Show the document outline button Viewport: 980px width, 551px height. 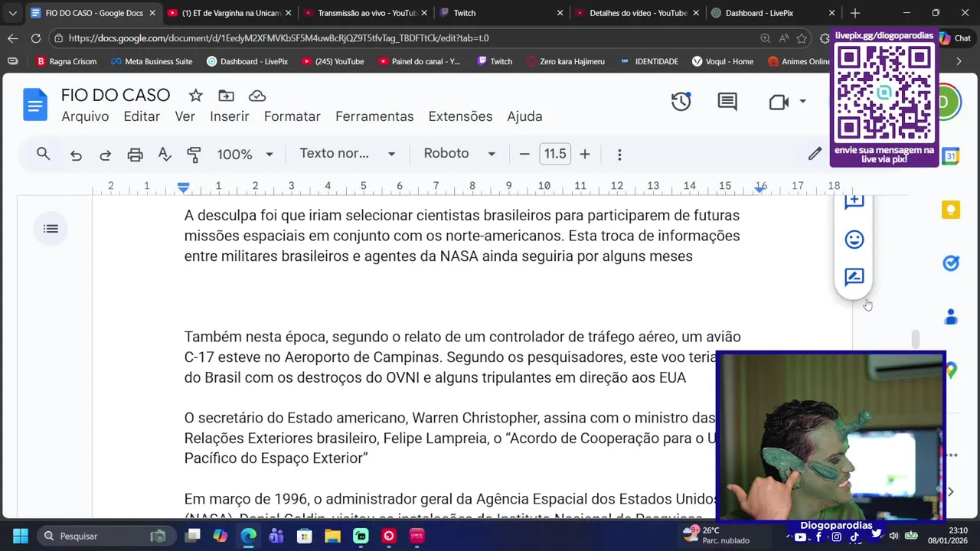[x=51, y=229]
